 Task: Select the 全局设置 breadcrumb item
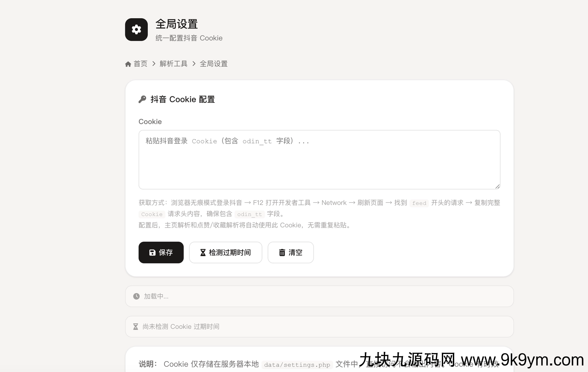(x=214, y=64)
